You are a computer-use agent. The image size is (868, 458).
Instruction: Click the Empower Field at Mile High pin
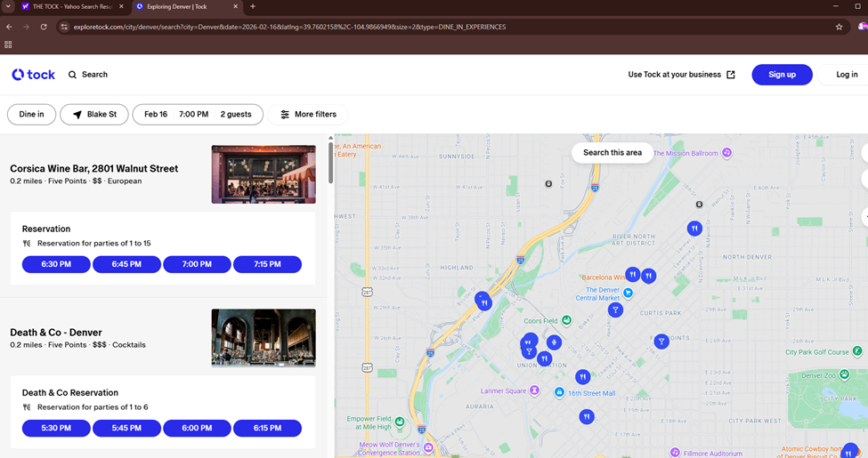(x=399, y=422)
